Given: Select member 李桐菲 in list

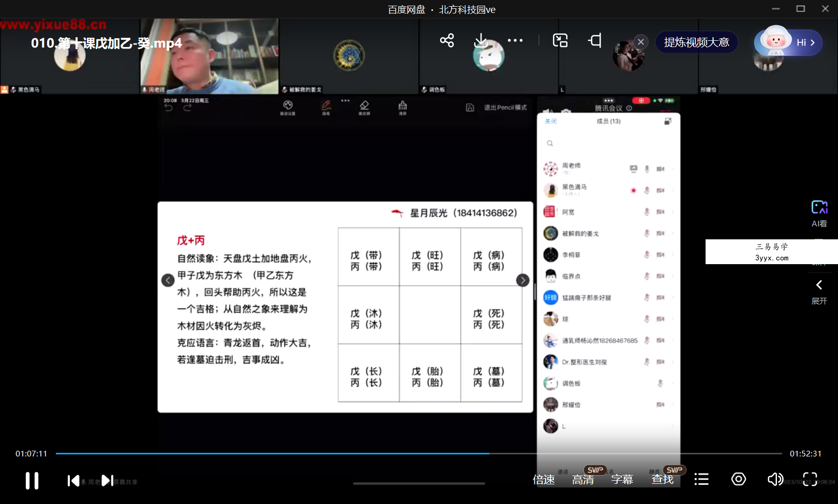Looking at the screenshot, I should pos(608,254).
